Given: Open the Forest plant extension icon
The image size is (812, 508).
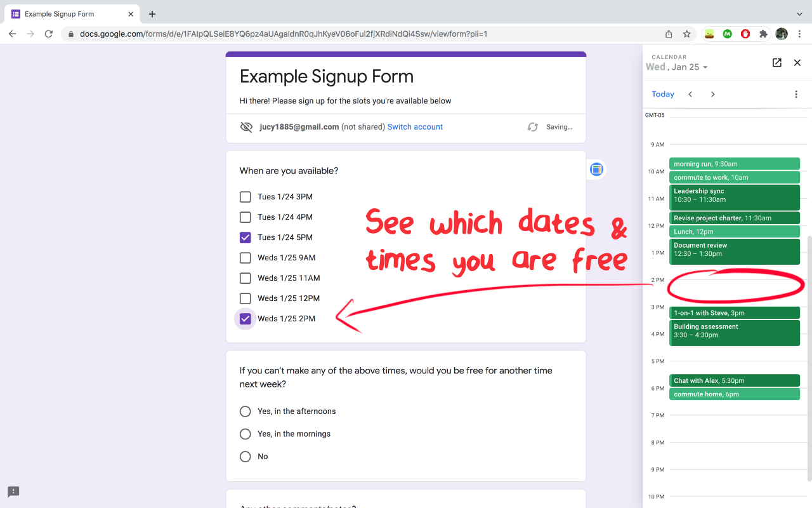Looking at the screenshot, I should point(709,34).
